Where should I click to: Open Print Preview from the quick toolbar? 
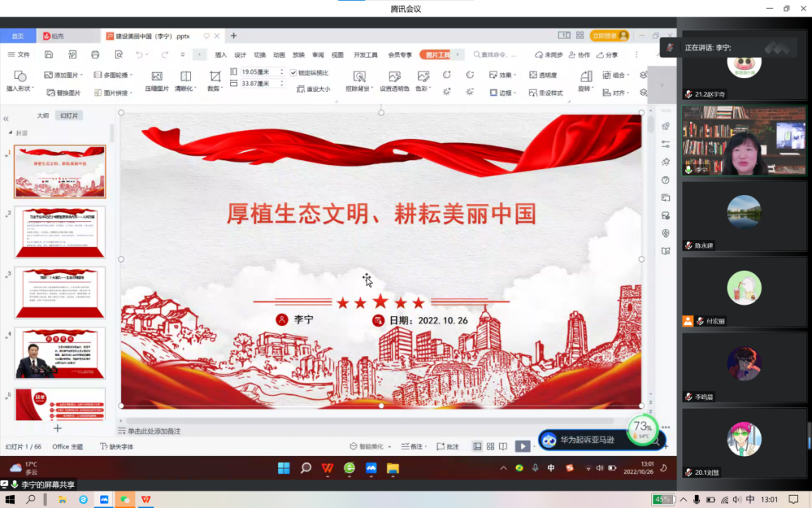click(x=119, y=54)
